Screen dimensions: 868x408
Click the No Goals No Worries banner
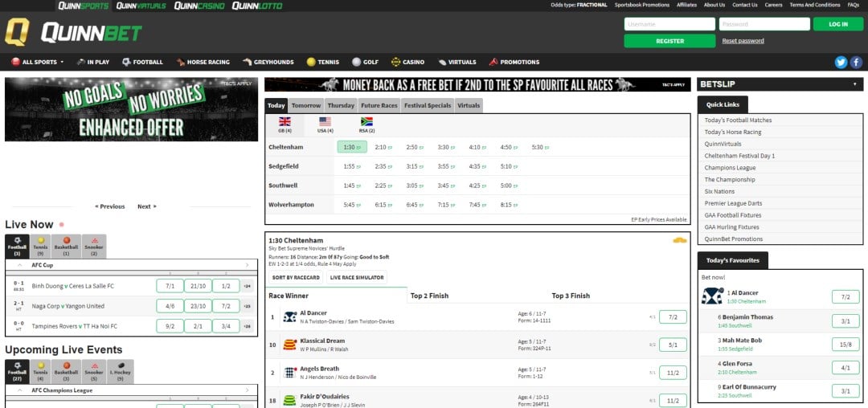coord(131,109)
